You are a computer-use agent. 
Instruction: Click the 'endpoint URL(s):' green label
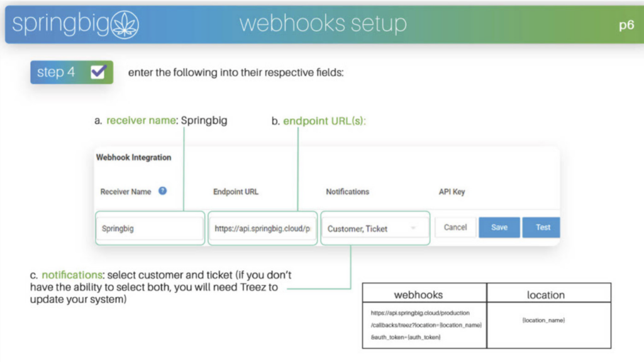(x=325, y=121)
